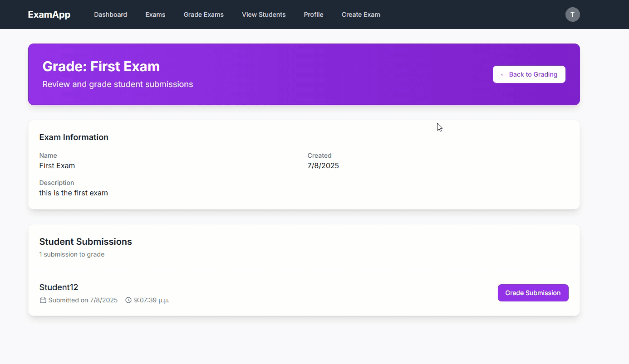This screenshot has width=629, height=364.
Task: Click Back to Grading button
Action: click(x=529, y=74)
